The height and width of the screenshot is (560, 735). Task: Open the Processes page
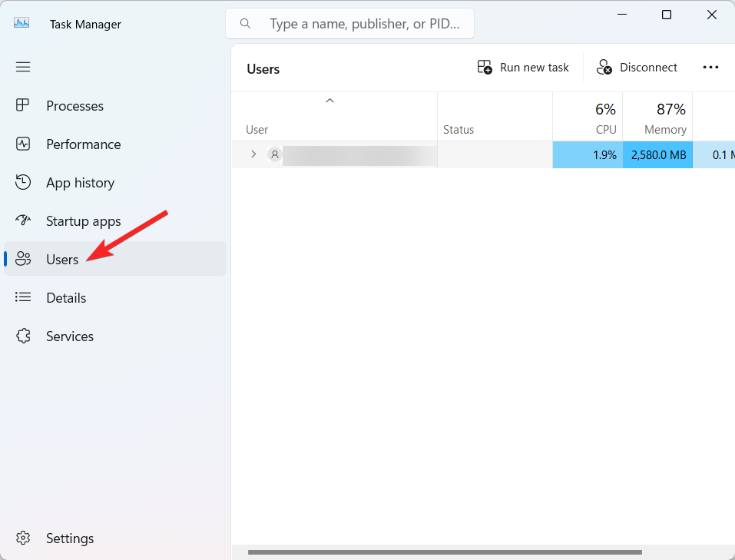tap(115, 105)
